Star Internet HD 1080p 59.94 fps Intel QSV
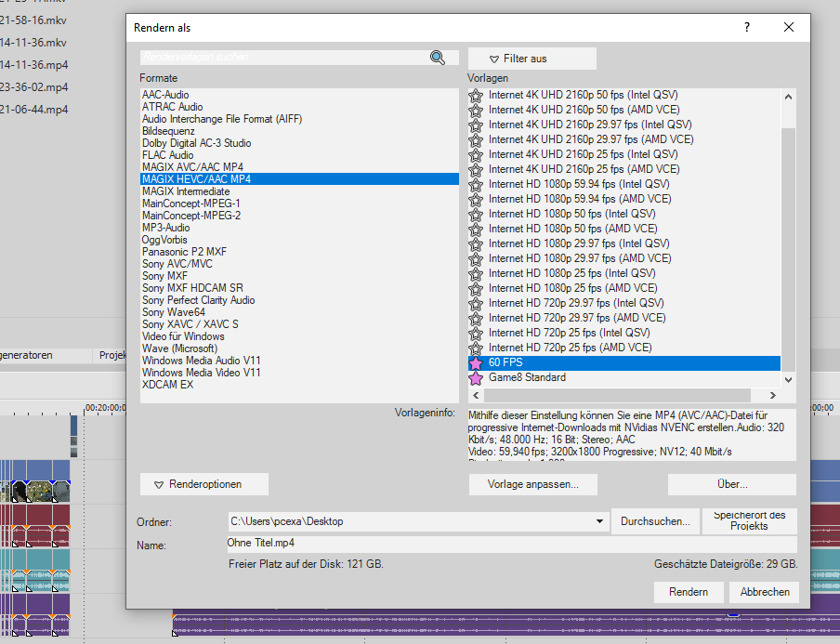This screenshot has width=840, height=644. coord(477,184)
